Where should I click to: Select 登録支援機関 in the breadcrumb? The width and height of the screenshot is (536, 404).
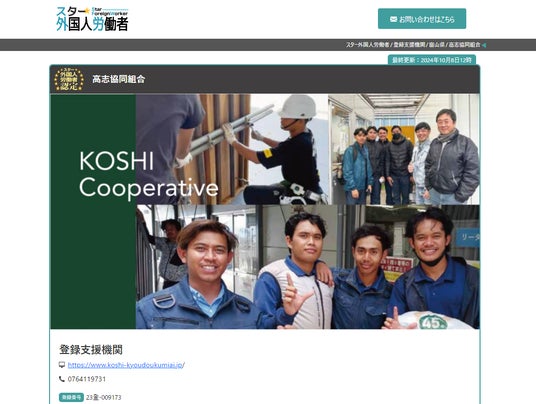[x=410, y=45]
